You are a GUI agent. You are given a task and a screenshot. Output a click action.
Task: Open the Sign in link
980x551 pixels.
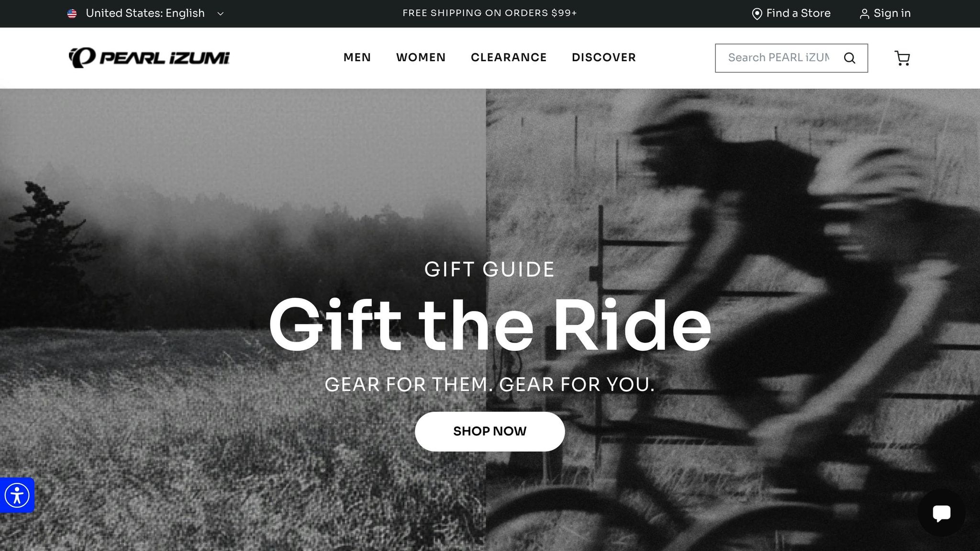885,13
